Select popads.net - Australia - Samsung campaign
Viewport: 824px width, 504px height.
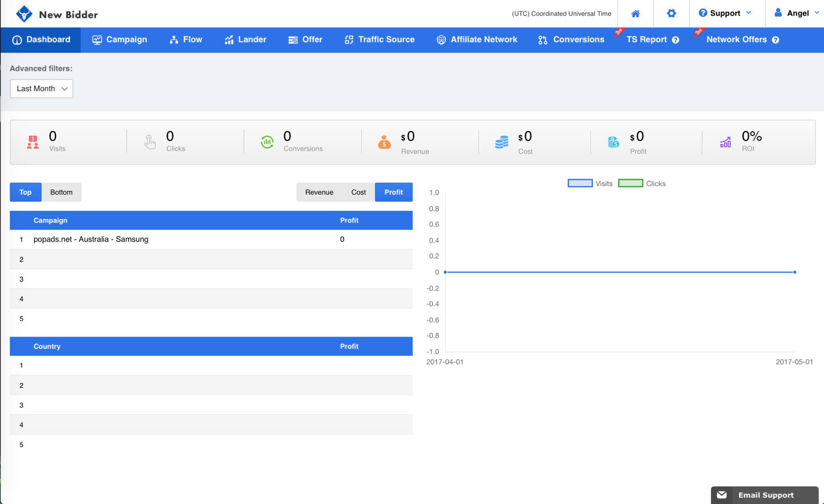(x=91, y=239)
